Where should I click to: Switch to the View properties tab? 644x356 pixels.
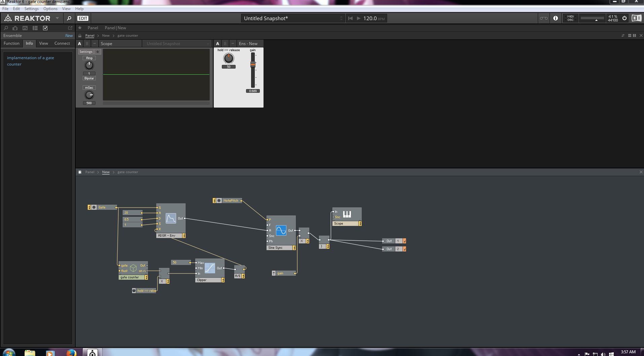44,43
